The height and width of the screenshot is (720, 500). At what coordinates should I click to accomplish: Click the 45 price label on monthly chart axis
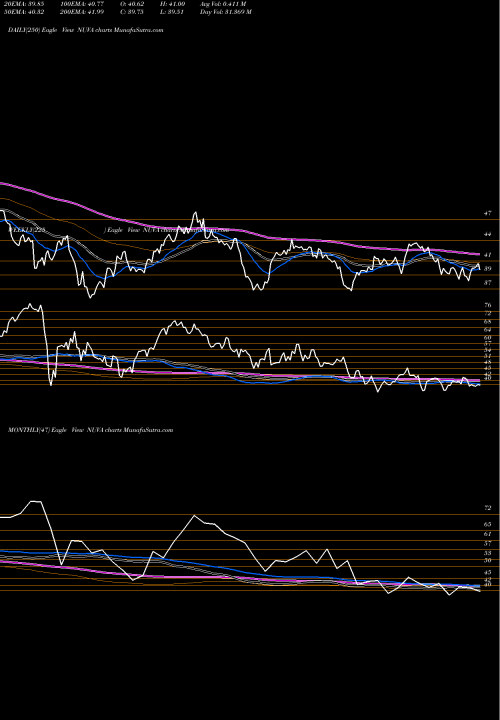point(487,573)
